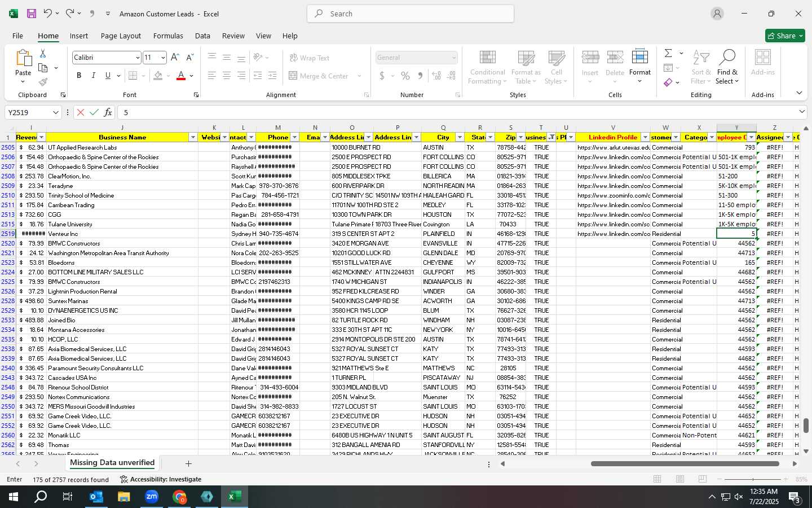Click the Save icon in title bar
Viewport: 812px width, 508px height.
click(32, 14)
